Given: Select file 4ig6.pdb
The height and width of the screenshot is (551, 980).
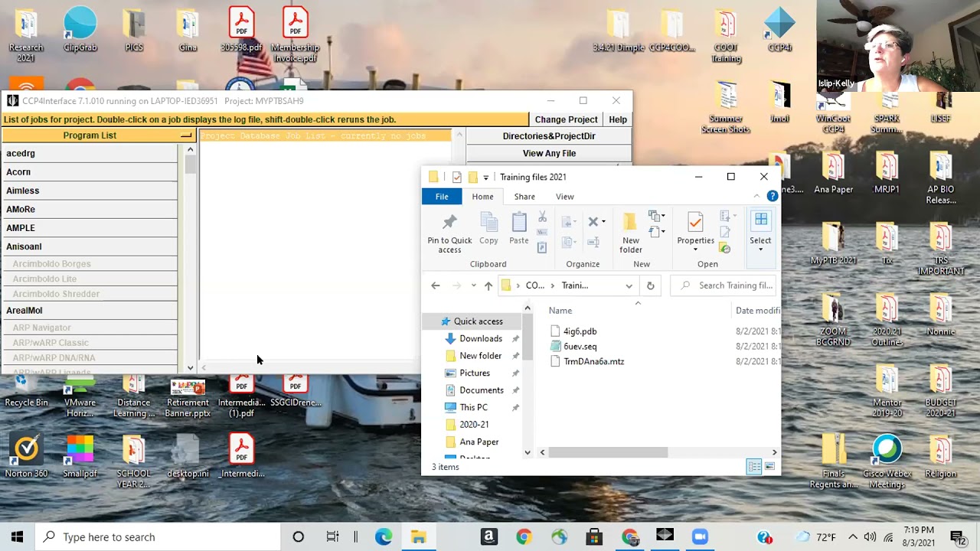Looking at the screenshot, I should coord(580,331).
